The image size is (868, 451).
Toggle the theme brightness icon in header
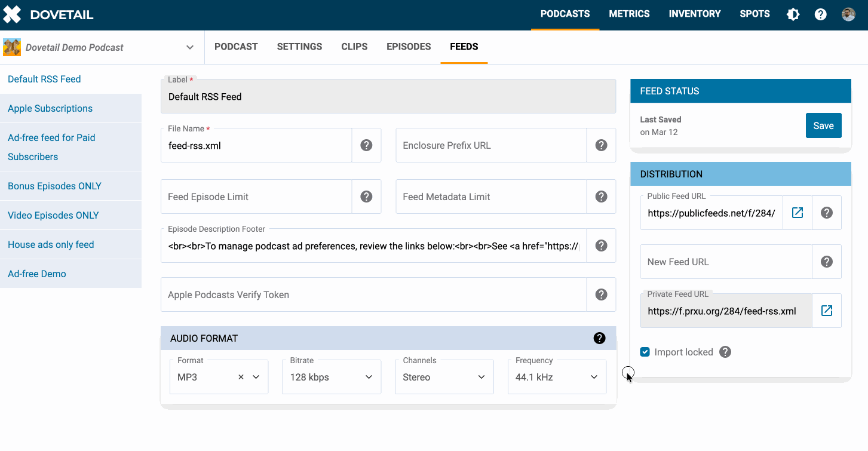(x=793, y=14)
